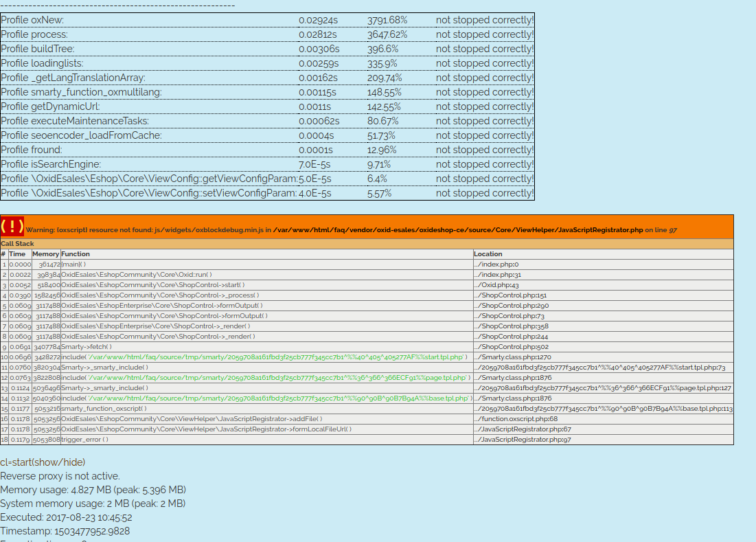
Task: Click the Profile getDynamicUrl row label
Action: (50, 106)
